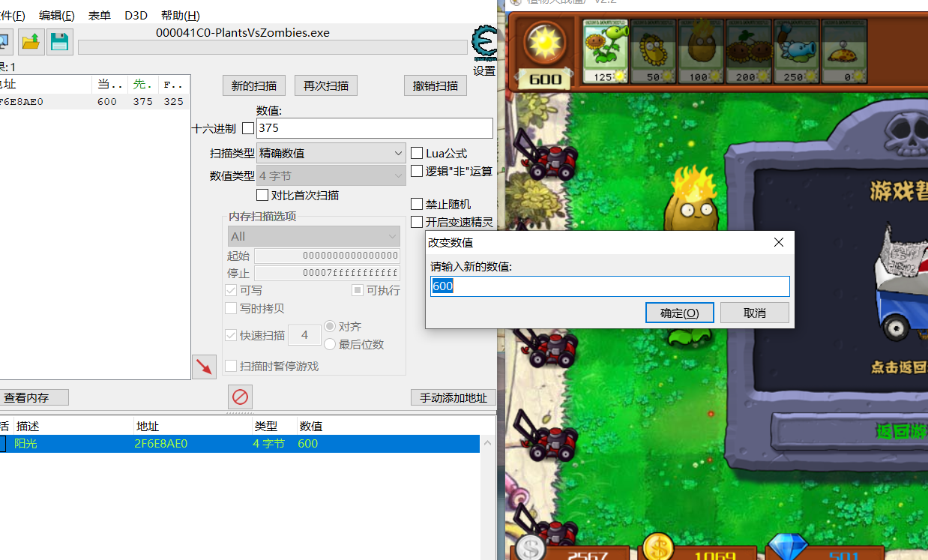Open the 表单 menu

(x=99, y=15)
